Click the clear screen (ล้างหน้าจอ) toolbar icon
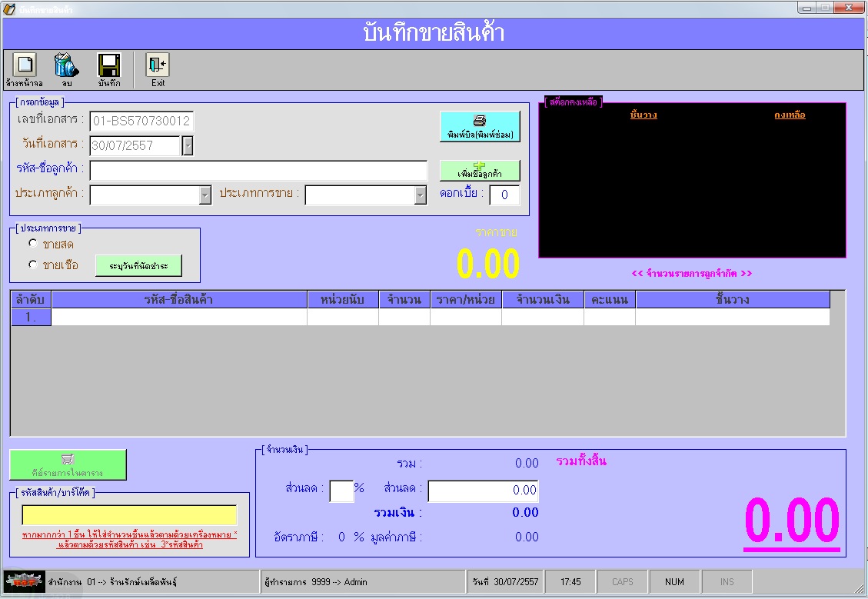The image size is (868, 599). [x=25, y=65]
